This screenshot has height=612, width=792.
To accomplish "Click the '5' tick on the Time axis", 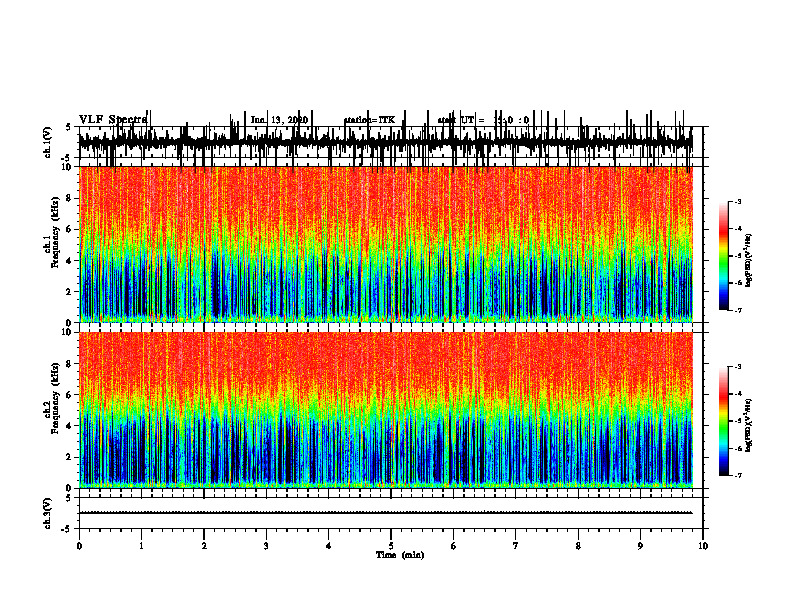I will coord(391,546).
